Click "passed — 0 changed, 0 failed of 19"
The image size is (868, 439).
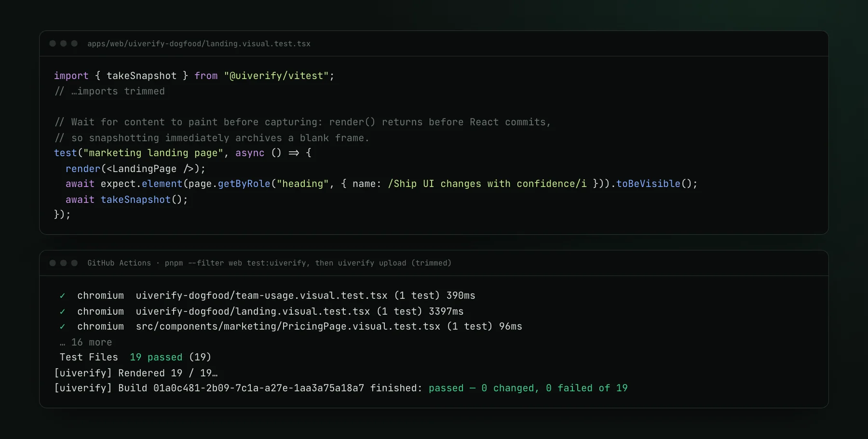[x=529, y=388]
